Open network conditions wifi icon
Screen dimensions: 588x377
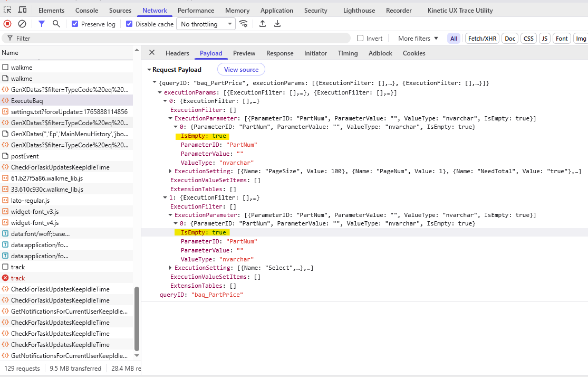[243, 24]
